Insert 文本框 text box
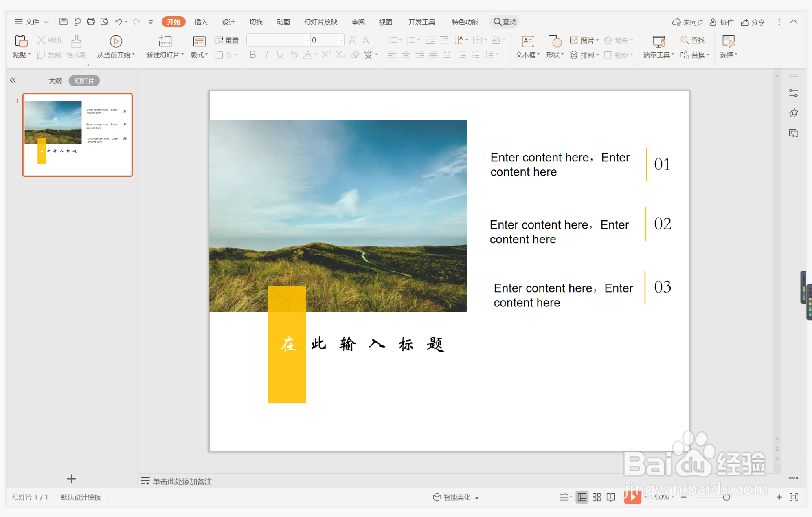The image size is (812, 517). click(528, 47)
